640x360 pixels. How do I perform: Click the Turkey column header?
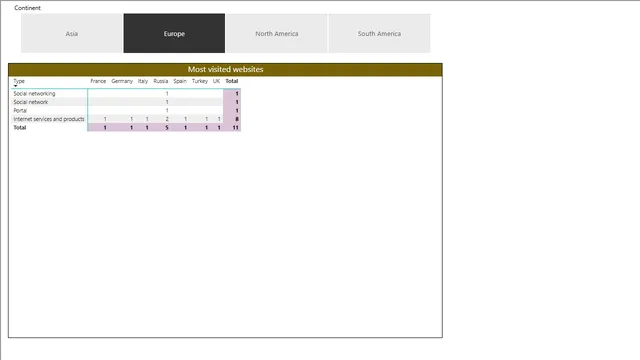[200, 81]
